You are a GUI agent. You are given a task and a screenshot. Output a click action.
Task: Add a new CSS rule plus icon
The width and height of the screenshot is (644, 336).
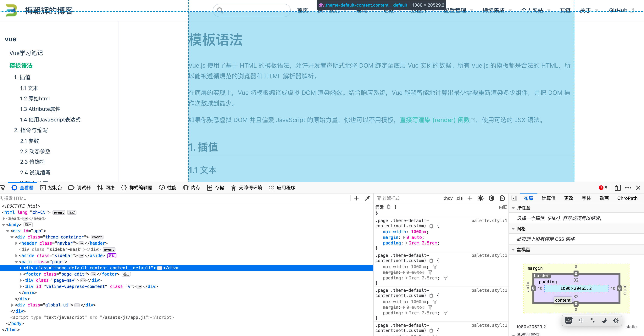click(x=470, y=198)
